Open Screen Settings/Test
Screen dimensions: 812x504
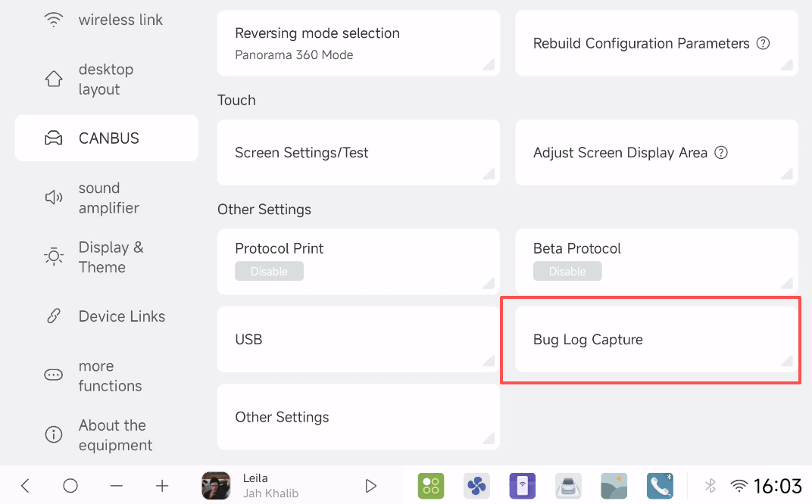(x=358, y=152)
